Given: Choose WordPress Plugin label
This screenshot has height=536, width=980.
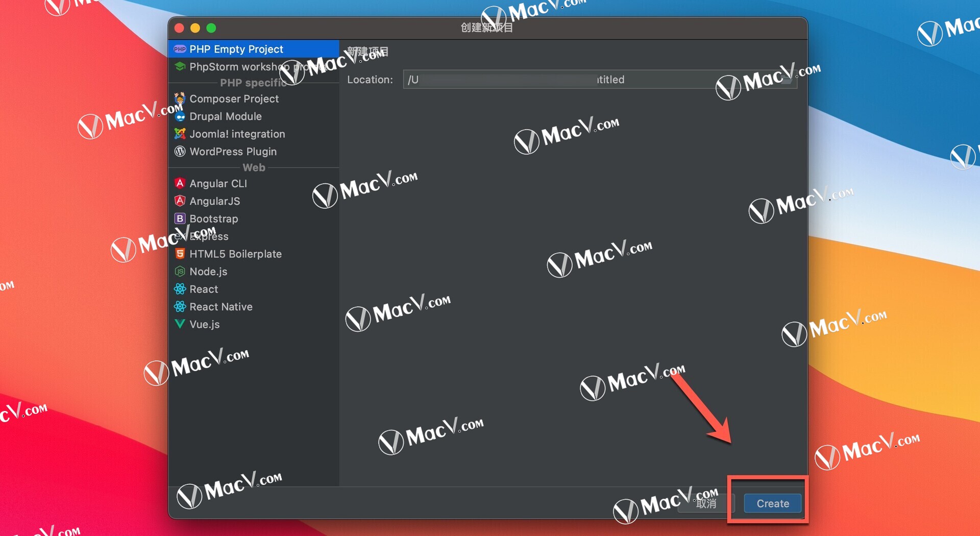Looking at the screenshot, I should pyautogui.click(x=233, y=152).
